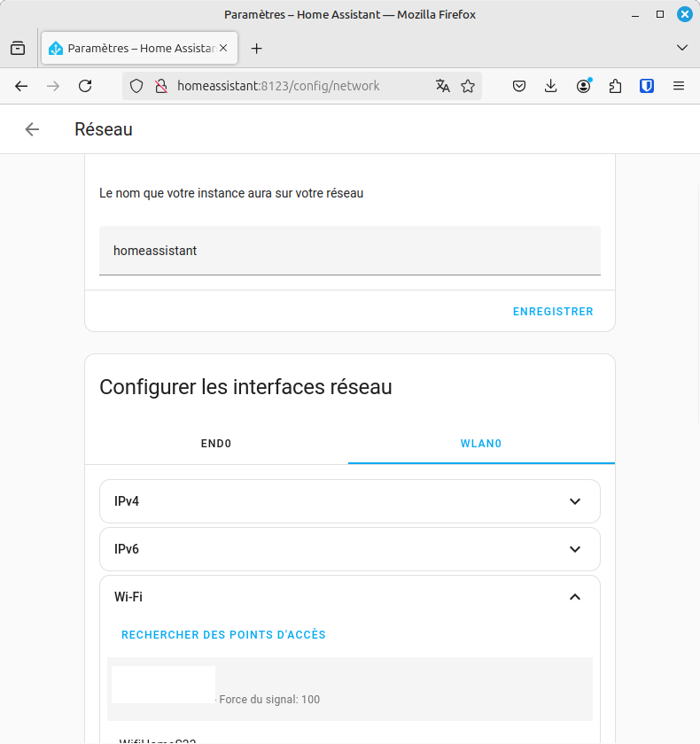Expand the IPv4 section

tap(350, 501)
